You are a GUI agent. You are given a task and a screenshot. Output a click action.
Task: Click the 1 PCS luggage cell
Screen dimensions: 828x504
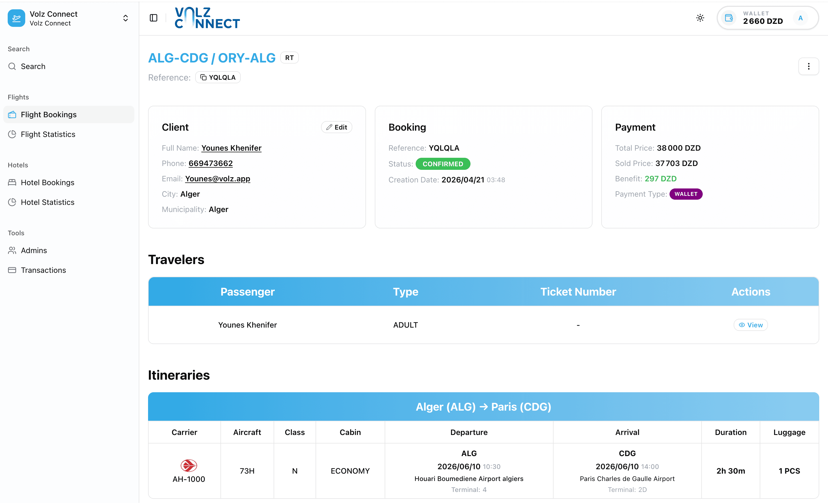pyautogui.click(x=789, y=471)
